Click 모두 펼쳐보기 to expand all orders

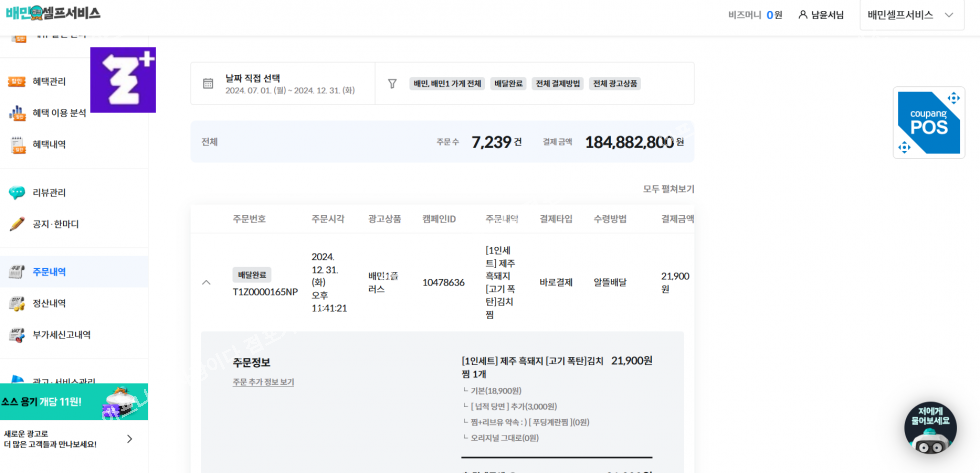pyautogui.click(x=668, y=189)
